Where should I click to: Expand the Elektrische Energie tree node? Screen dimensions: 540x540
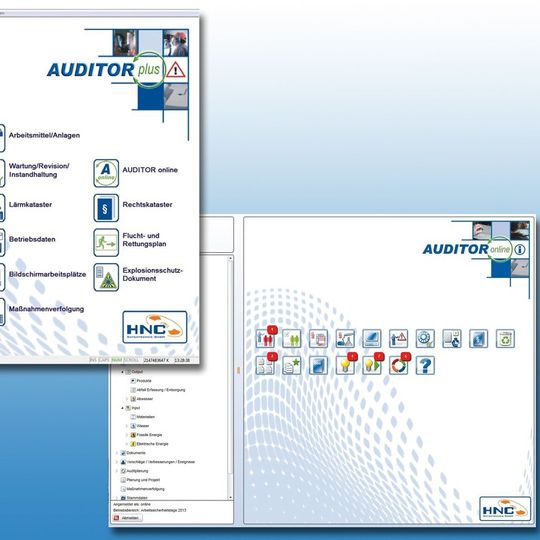pyautogui.click(x=127, y=444)
